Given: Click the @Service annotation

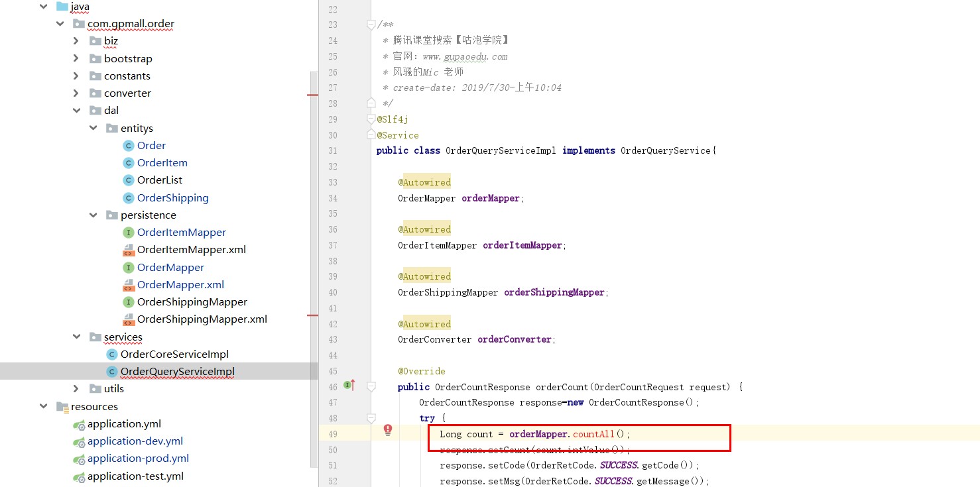Looking at the screenshot, I should (398, 135).
